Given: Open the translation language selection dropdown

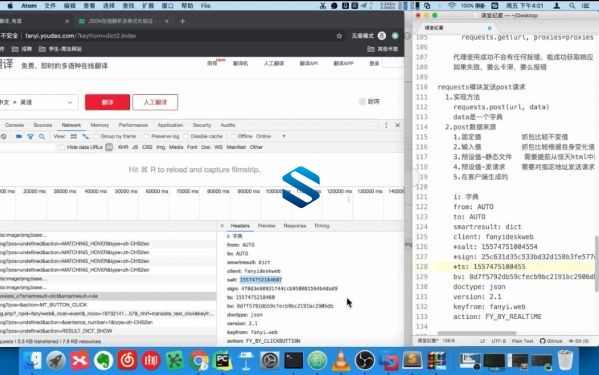Looking at the screenshot, I should pos(38,102).
